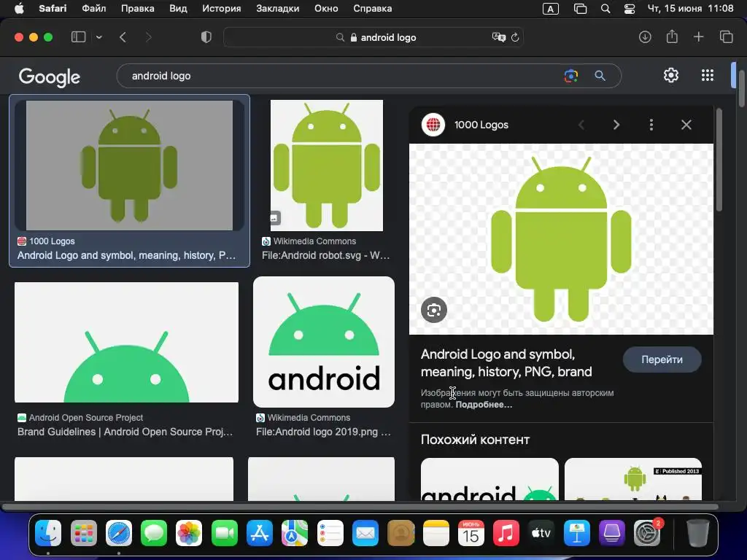Open App Store from the Dock
The height and width of the screenshot is (560, 747).
point(260,533)
